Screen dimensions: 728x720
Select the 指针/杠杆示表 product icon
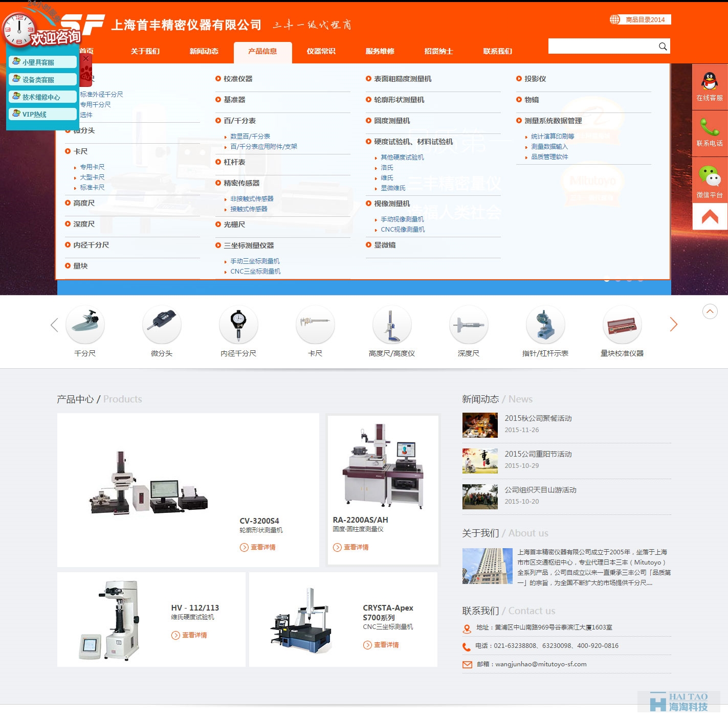545,324
